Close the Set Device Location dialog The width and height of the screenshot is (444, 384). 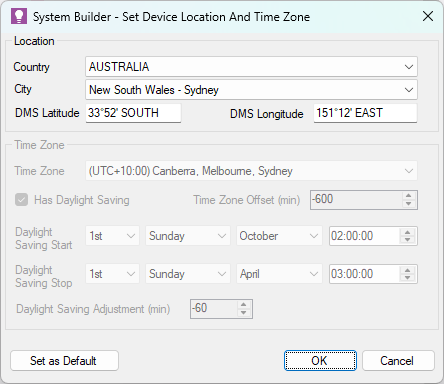coord(428,16)
